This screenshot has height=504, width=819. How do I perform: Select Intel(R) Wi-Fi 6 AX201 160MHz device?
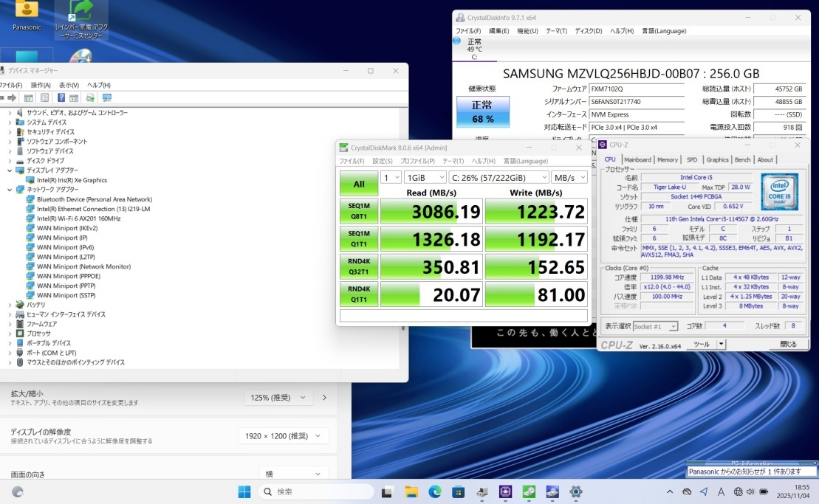78,218
